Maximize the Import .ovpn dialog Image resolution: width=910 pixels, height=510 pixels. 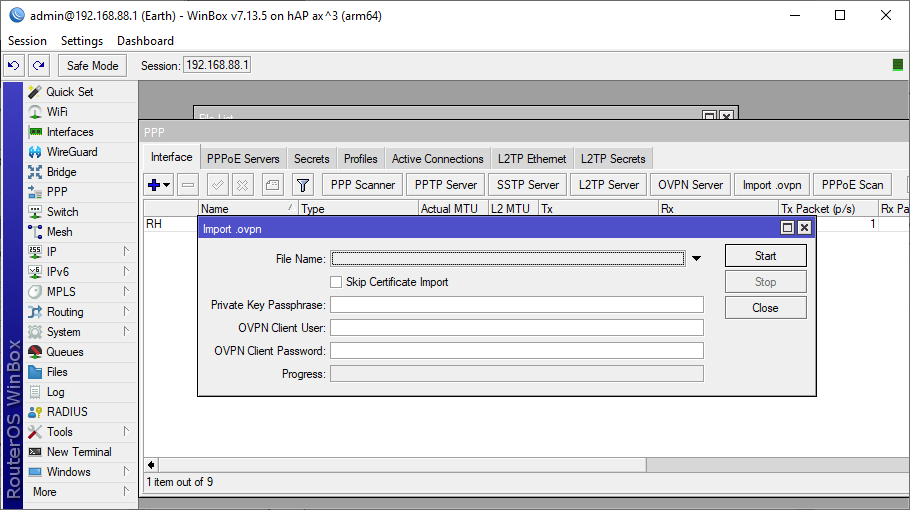(787, 228)
